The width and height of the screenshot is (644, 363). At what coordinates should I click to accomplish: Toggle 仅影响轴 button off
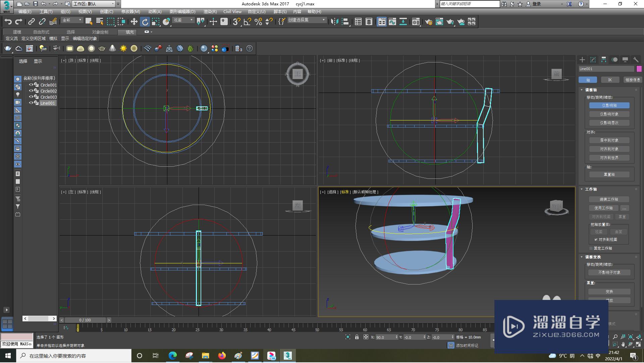click(x=609, y=105)
